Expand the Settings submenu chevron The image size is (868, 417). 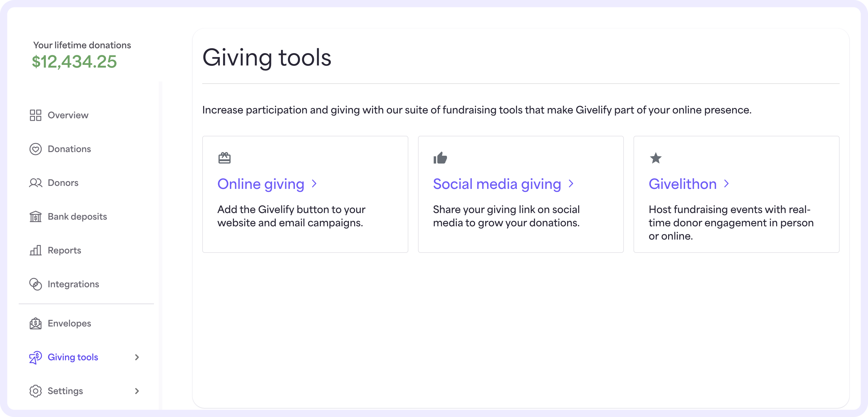click(137, 391)
